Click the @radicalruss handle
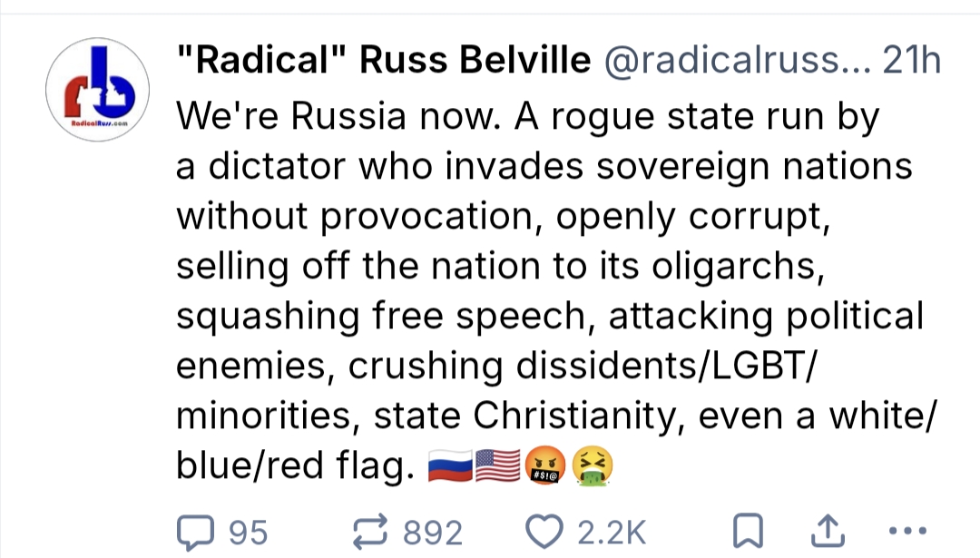The width and height of the screenshot is (980, 558). (735, 62)
